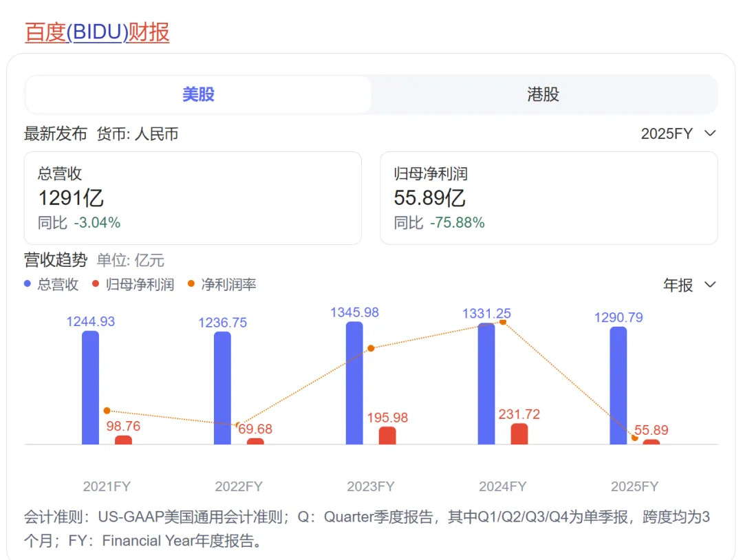Image resolution: width=743 pixels, height=560 pixels.
Task: Click the 2024FY axis label
Action: [503, 486]
